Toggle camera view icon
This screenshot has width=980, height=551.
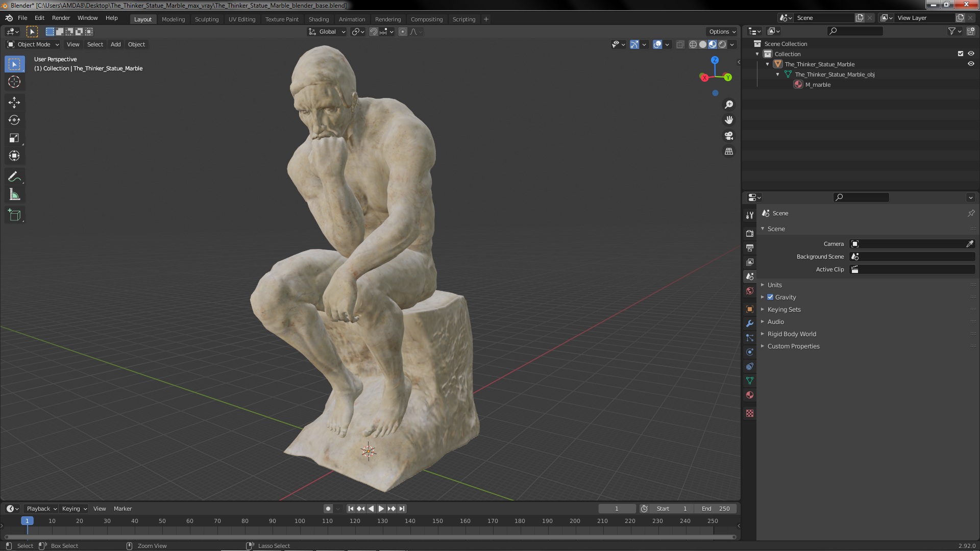click(x=729, y=136)
